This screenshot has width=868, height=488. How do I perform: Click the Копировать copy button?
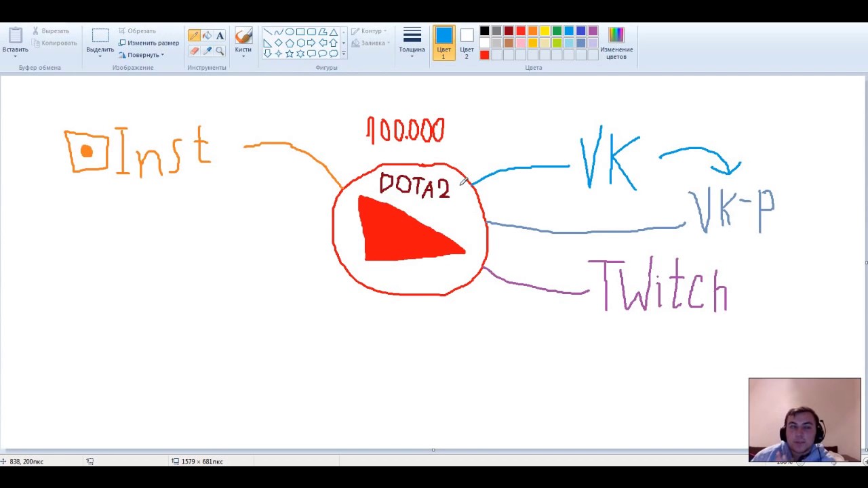point(54,43)
